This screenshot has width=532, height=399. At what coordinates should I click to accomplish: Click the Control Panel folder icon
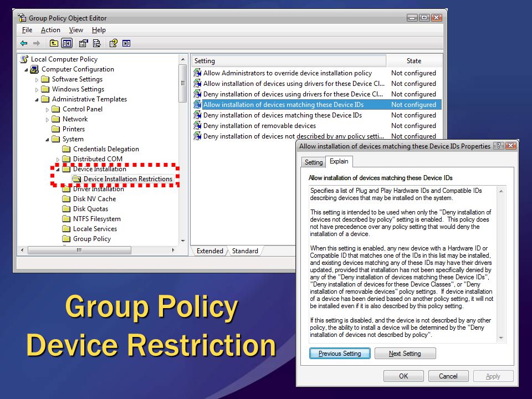click(x=55, y=109)
